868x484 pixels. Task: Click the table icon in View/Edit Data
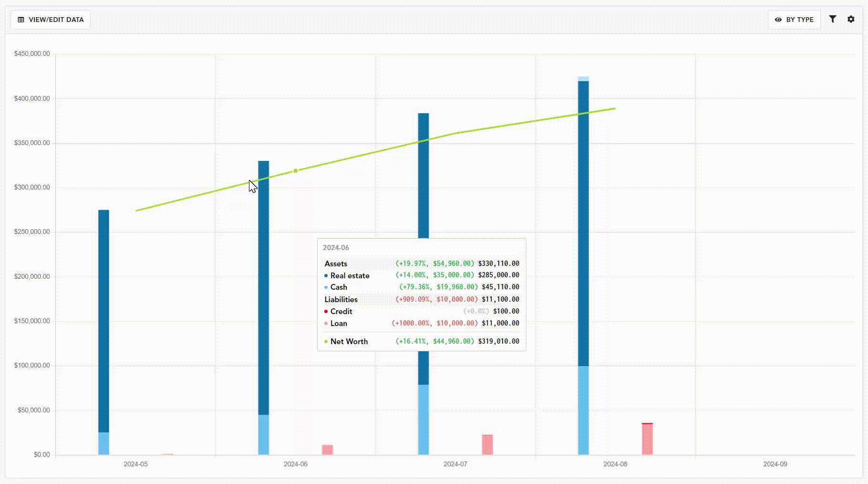(x=21, y=20)
